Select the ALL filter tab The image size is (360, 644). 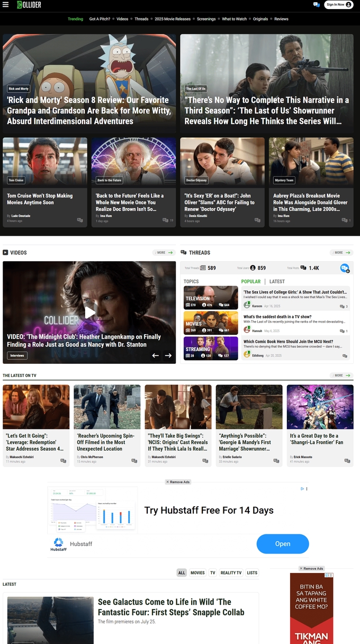point(182,573)
